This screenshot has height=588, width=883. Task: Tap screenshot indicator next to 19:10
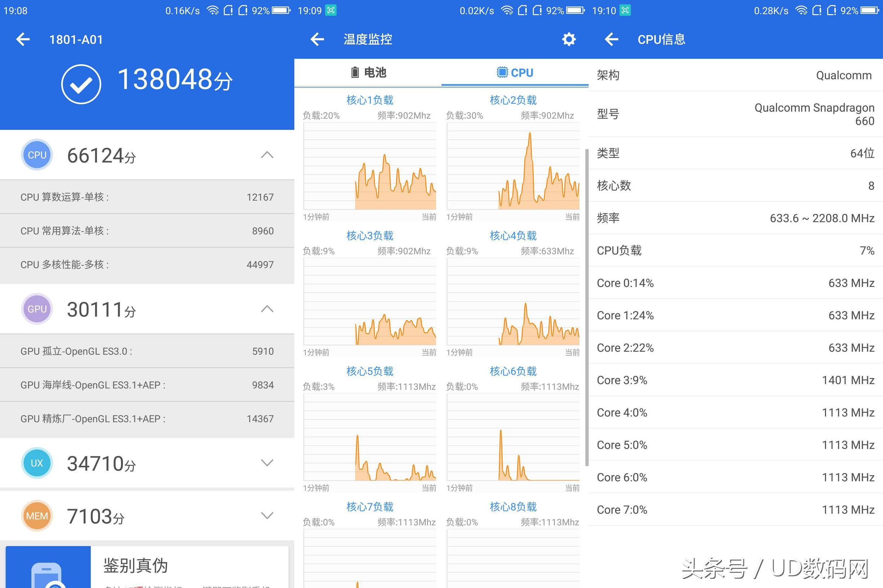625,10
